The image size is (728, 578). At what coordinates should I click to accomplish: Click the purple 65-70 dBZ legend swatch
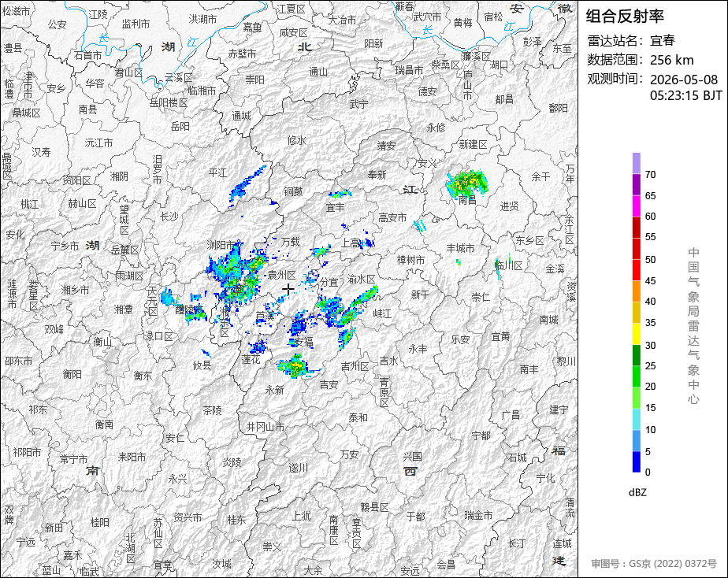point(636,184)
